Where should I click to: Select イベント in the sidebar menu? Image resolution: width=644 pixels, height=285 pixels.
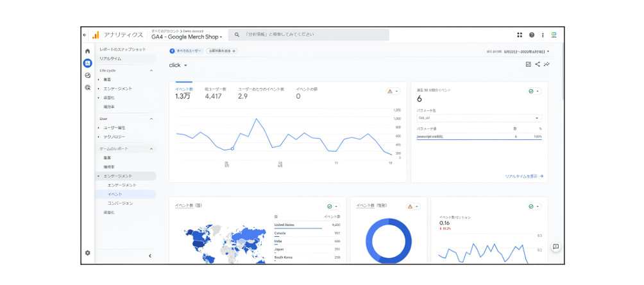point(115,194)
